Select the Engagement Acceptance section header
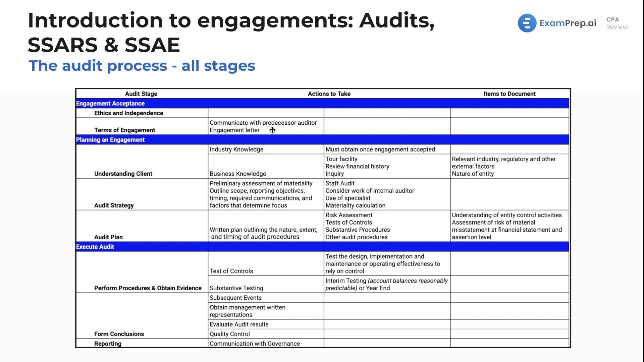The width and height of the screenshot is (644, 362). 322,104
